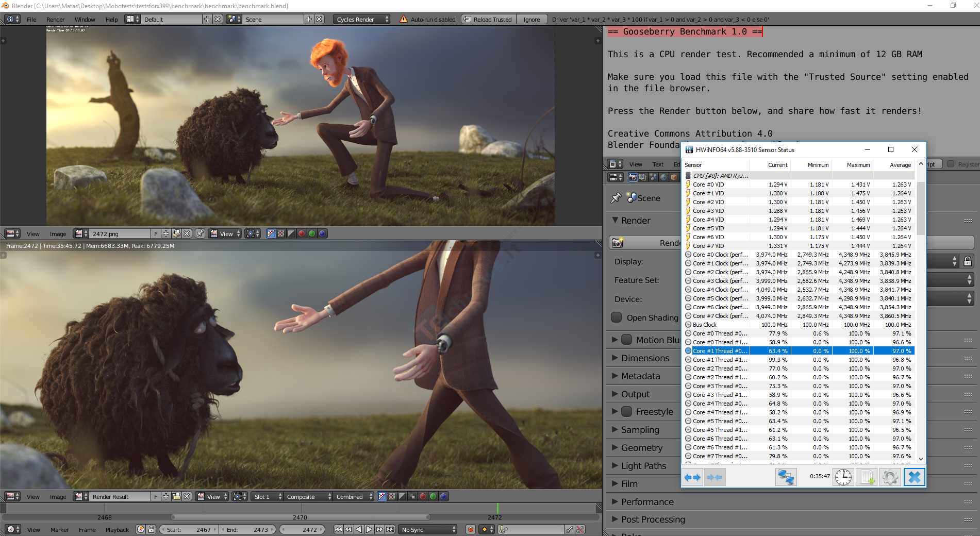
Task: Click the End frame 2473 field
Action: (x=248, y=529)
